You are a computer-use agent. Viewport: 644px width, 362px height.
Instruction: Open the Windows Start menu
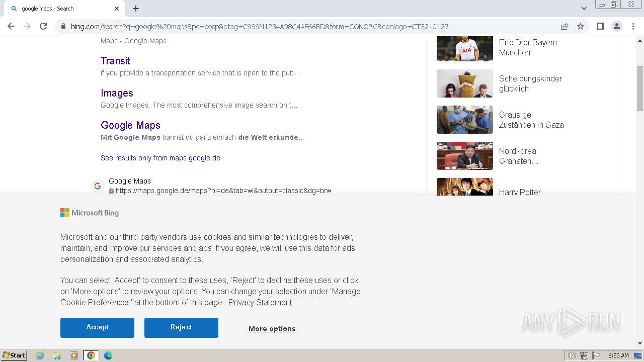pos(14,355)
